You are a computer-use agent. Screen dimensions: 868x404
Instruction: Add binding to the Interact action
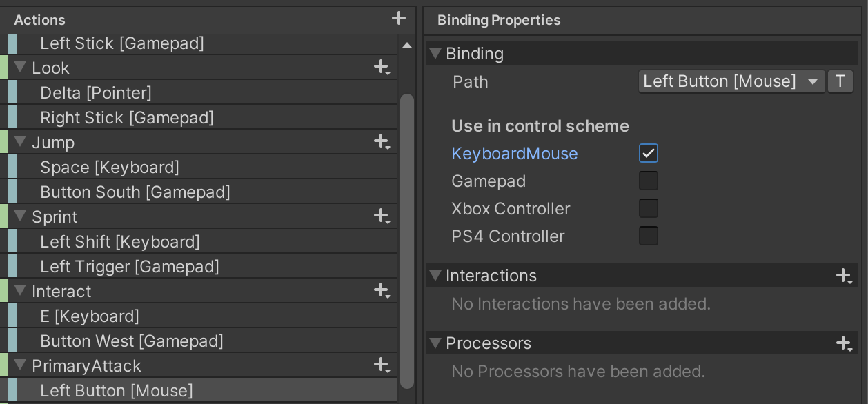(382, 291)
